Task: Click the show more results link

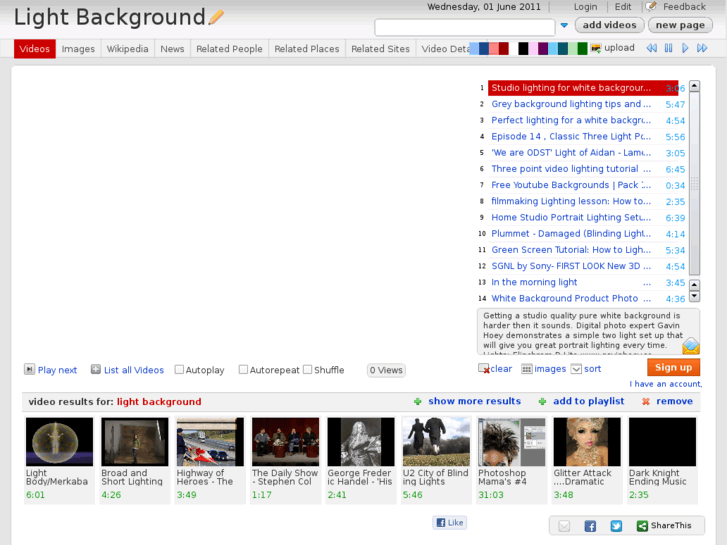Action: pyautogui.click(x=474, y=401)
